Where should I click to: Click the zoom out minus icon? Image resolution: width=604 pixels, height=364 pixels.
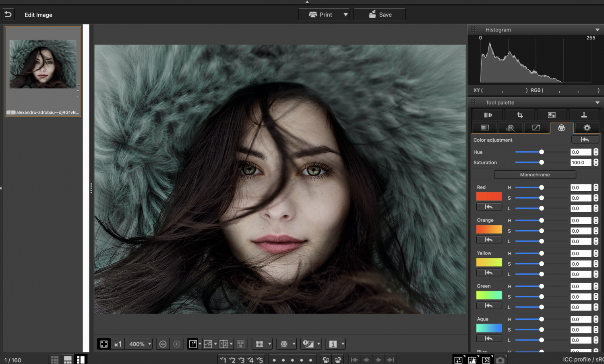(x=163, y=344)
